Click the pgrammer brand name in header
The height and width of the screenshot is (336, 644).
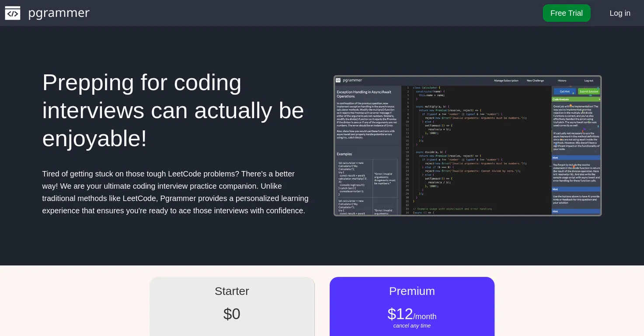pos(59,13)
